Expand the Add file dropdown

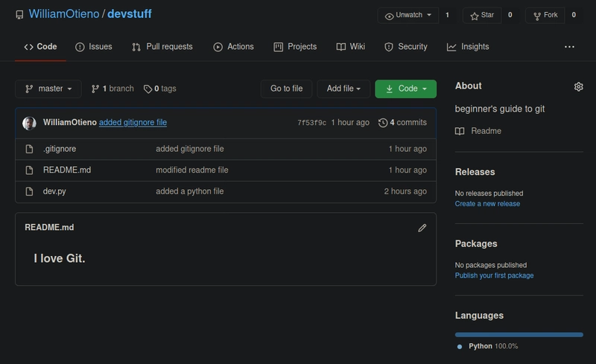pyautogui.click(x=343, y=89)
